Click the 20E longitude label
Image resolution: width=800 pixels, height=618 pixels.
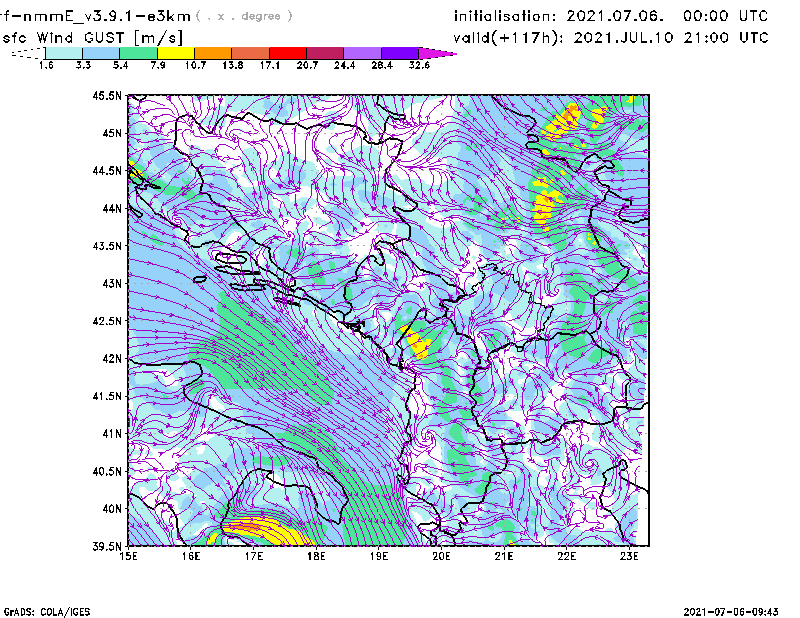441,556
